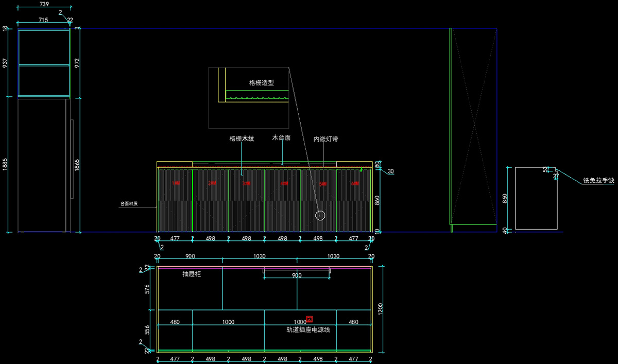Click the 30 leader dimension at cabinet top

[x=390, y=171]
